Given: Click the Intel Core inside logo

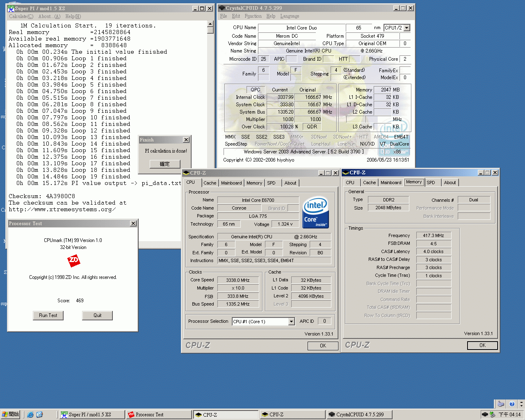Looking at the screenshot, I should [315, 213].
